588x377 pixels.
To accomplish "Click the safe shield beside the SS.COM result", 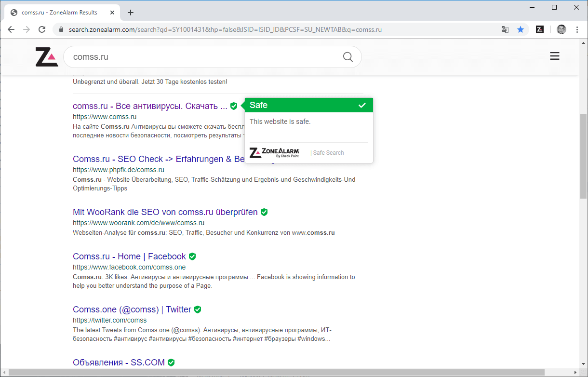I will click(171, 363).
